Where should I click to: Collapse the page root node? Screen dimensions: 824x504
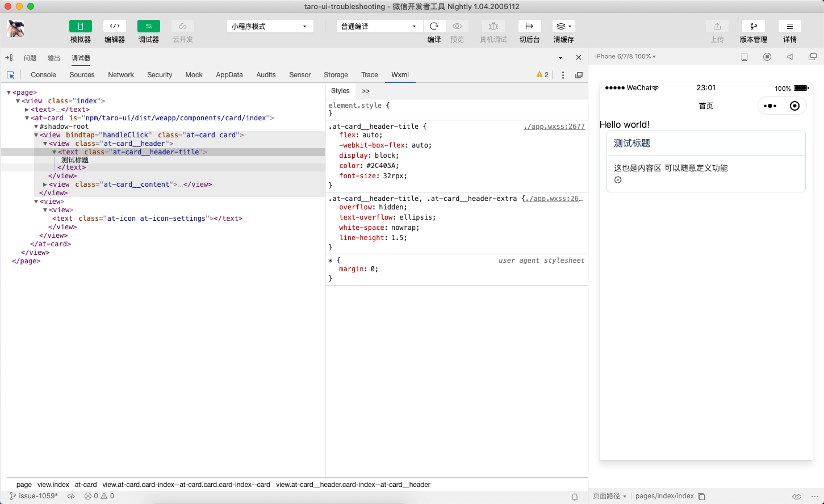9,93
